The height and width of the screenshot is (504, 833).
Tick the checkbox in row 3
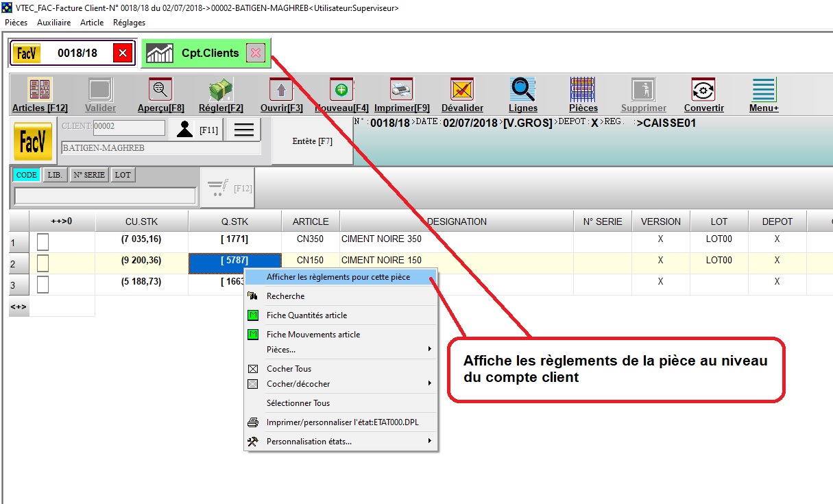click(43, 285)
